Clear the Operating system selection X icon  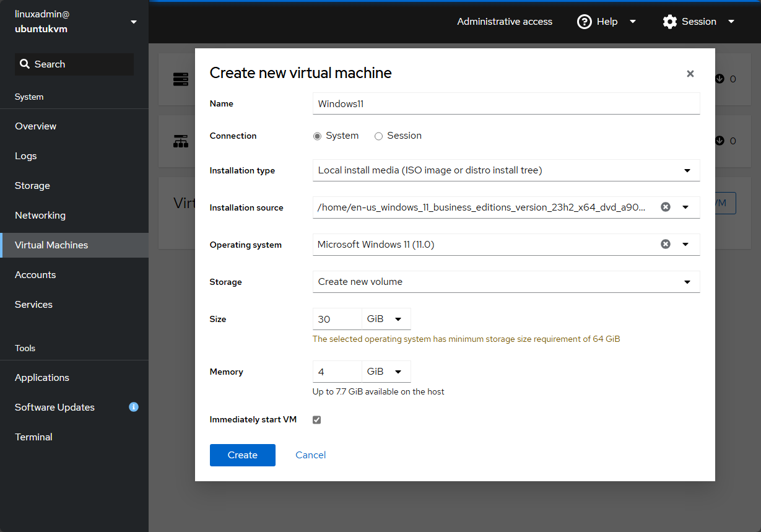coord(666,245)
